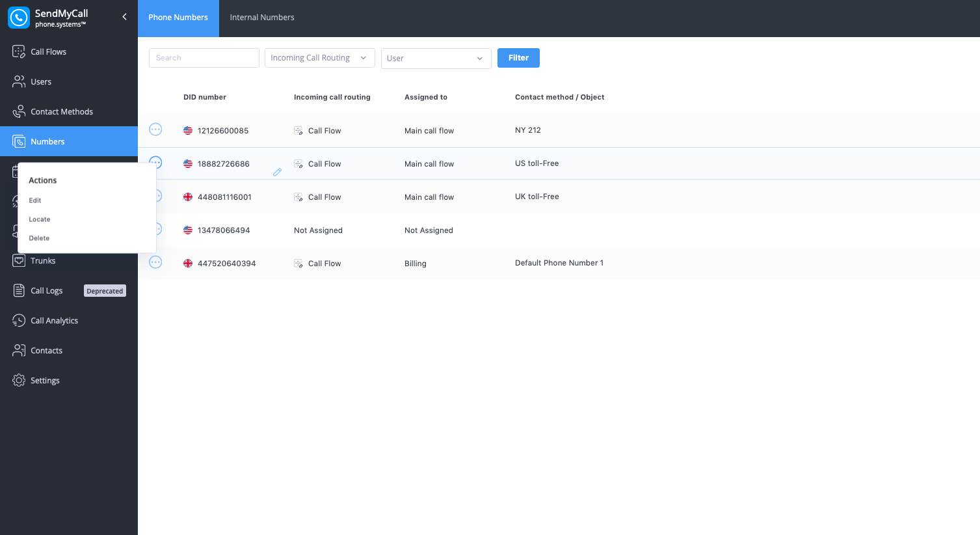Click the Settings gear icon

coord(19,380)
